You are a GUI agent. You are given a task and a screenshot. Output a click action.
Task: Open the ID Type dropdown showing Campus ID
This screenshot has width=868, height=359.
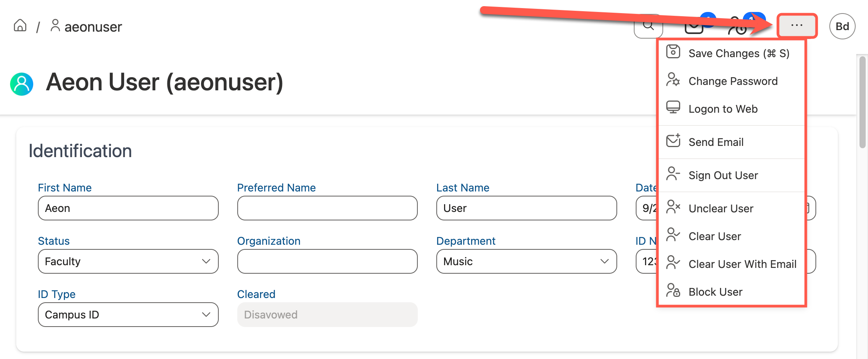[128, 315]
